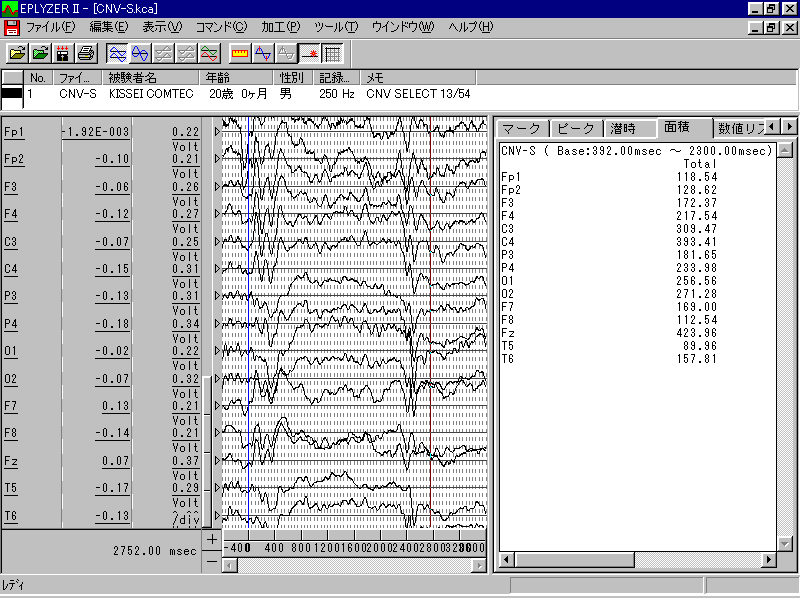Toggle the first blue waveform view button

coord(117,53)
